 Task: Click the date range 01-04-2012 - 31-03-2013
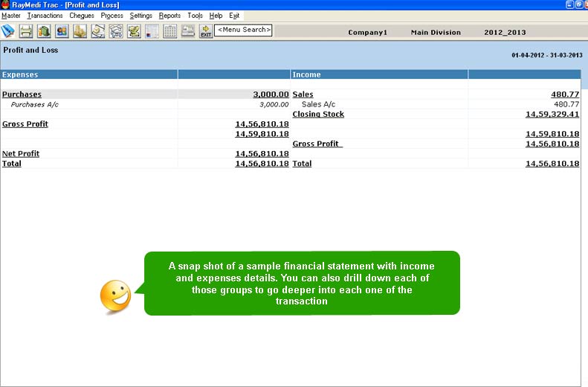[547, 55]
